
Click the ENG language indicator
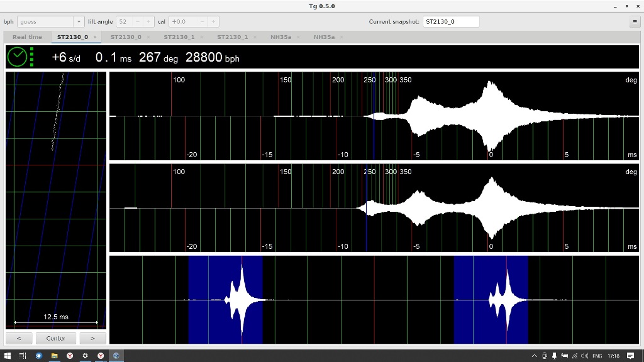pyautogui.click(x=597, y=356)
